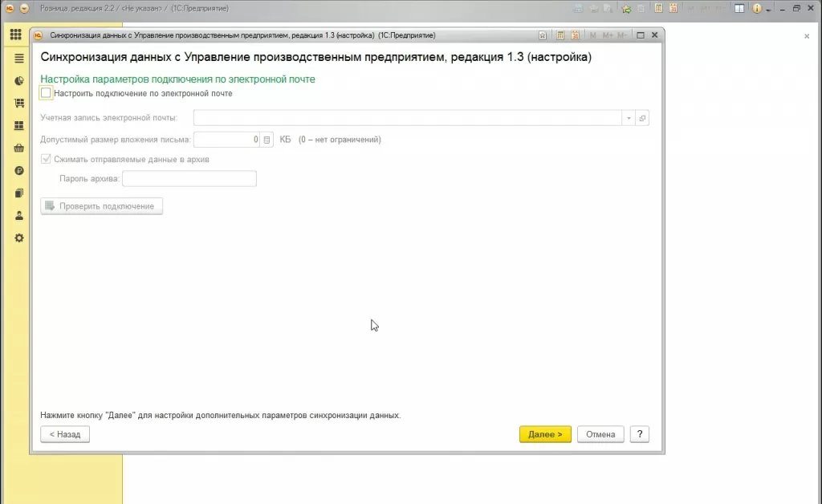822x504 pixels.
Task: Open the stacked documents section in sidebar
Action: pos(19,193)
